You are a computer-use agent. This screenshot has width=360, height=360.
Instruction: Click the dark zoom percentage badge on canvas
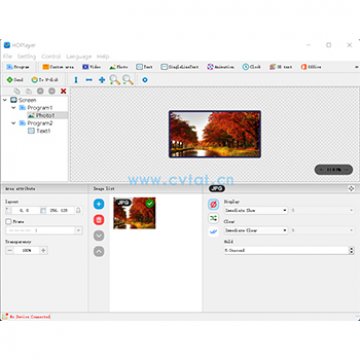pos(334,169)
